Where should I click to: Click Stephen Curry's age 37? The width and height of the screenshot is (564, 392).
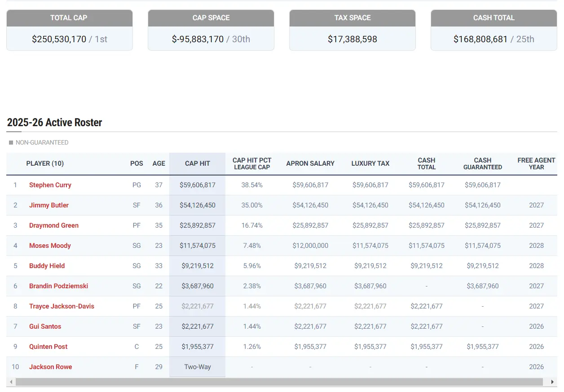[159, 185]
